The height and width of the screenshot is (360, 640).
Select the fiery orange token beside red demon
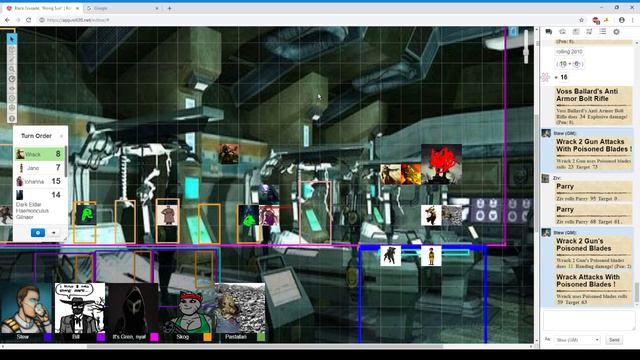[x=411, y=174]
